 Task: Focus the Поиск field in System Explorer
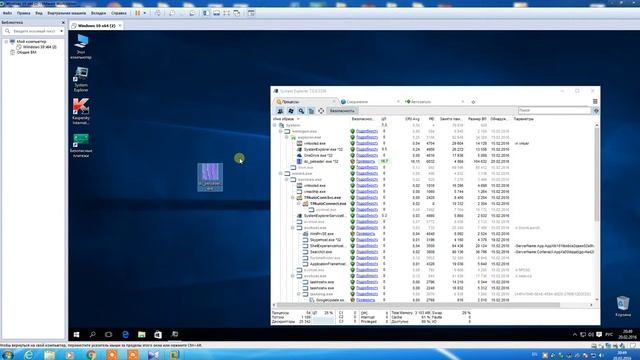tap(554, 110)
